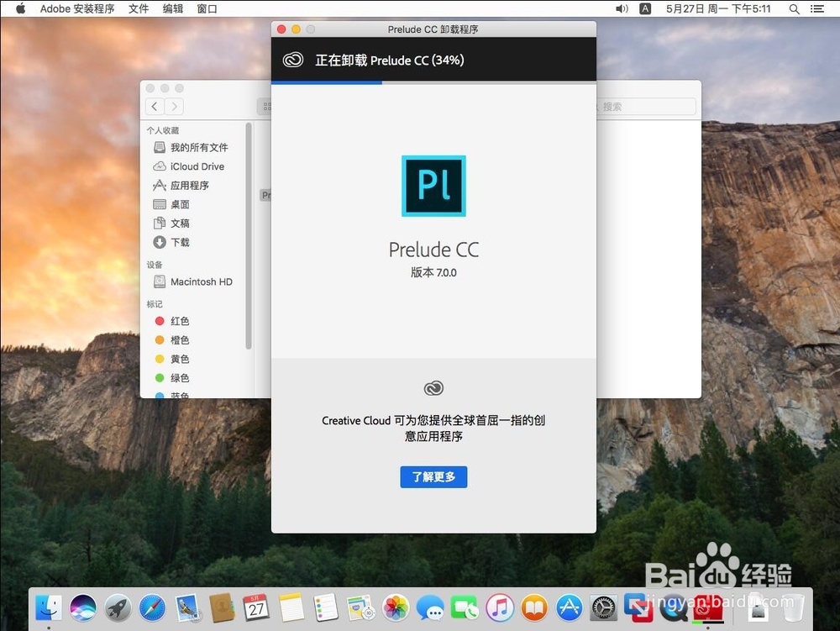
Task: Minimize the Prelude CC uninstaller window
Action: (296, 29)
